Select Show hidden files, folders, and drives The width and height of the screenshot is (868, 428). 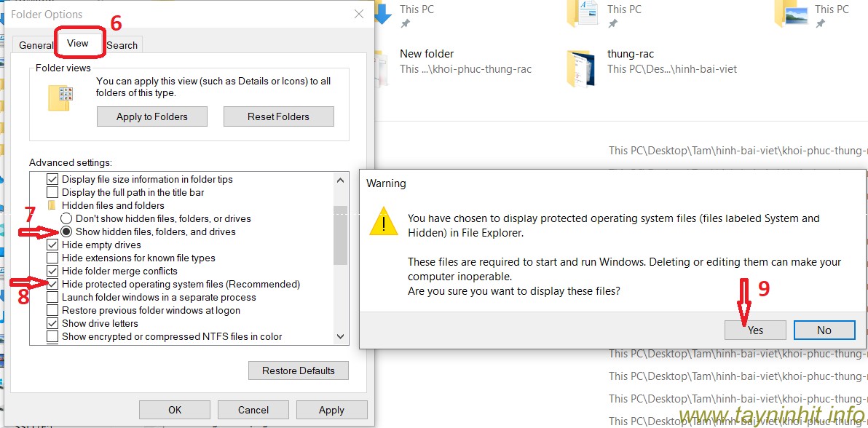[66, 231]
